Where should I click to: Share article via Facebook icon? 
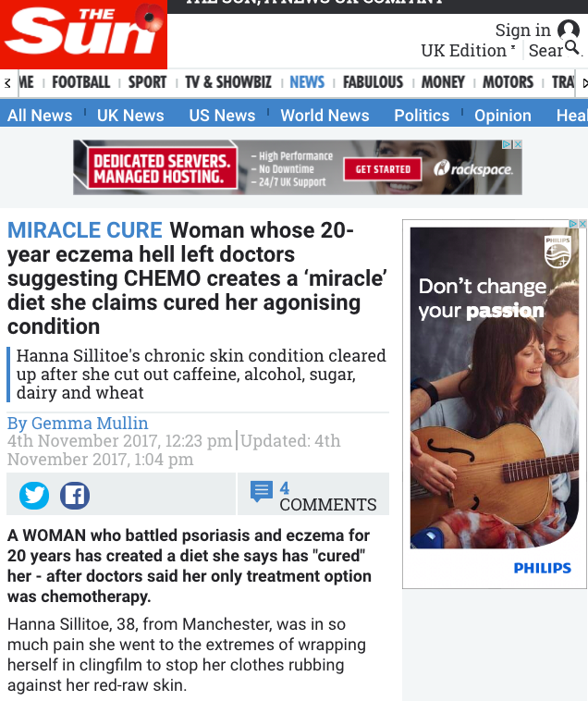click(x=75, y=496)
